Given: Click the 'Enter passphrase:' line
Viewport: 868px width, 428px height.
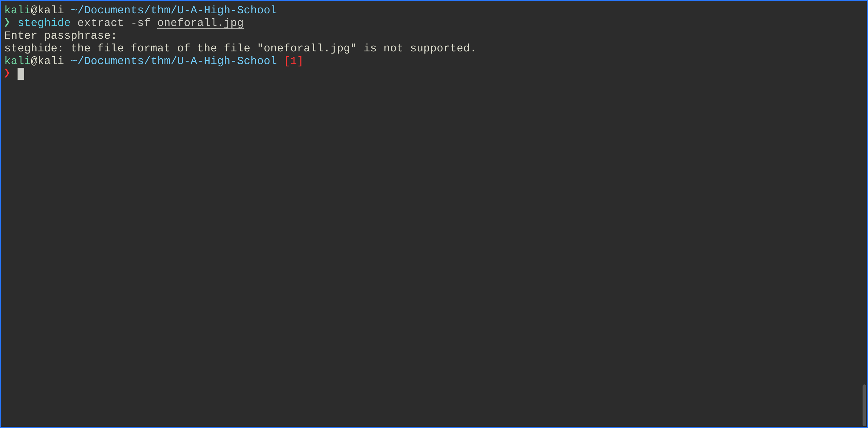Looking at the screenshot, I should click(60, 36).
